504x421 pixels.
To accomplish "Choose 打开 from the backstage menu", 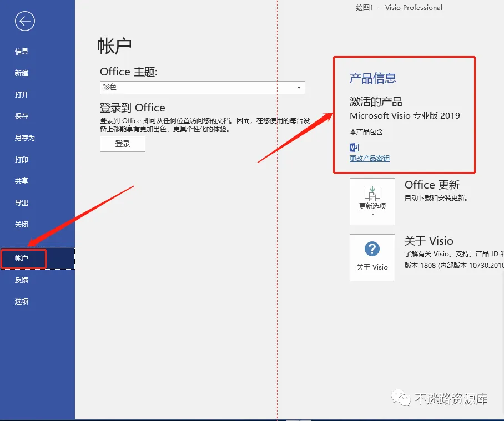I will [x=22, y=94].
